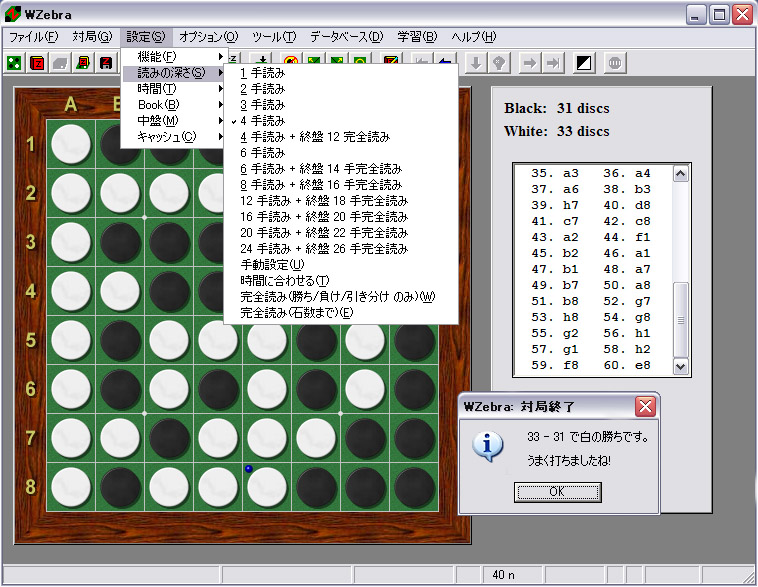Click the red Z floppy save icon
758x587 pixels.
tap(106, 63)
